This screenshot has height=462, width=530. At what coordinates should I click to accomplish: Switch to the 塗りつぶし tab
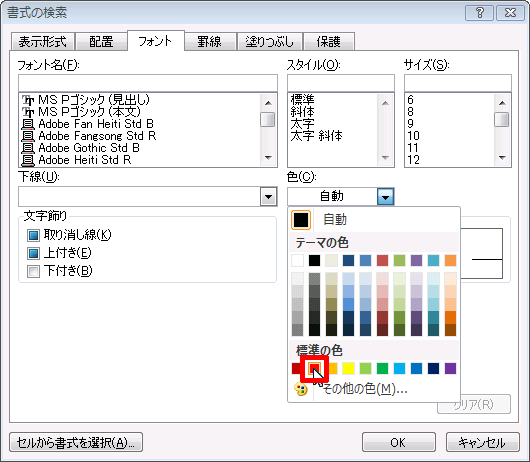point(269,42)
